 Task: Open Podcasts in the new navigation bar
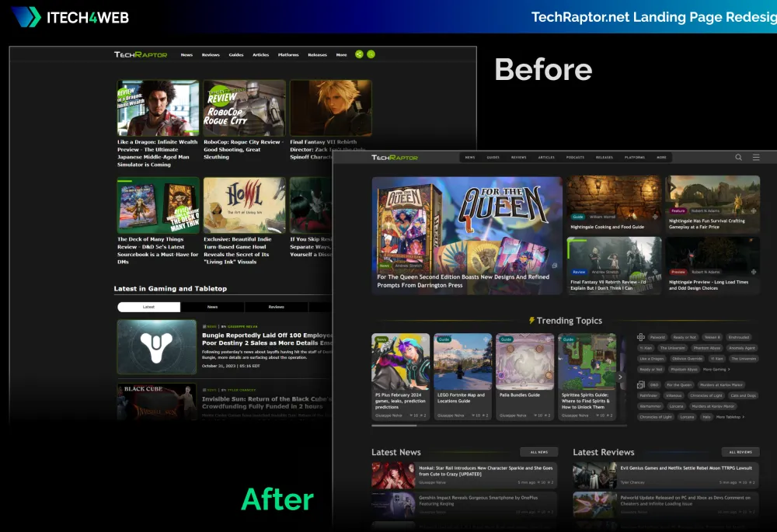point(575,158)
